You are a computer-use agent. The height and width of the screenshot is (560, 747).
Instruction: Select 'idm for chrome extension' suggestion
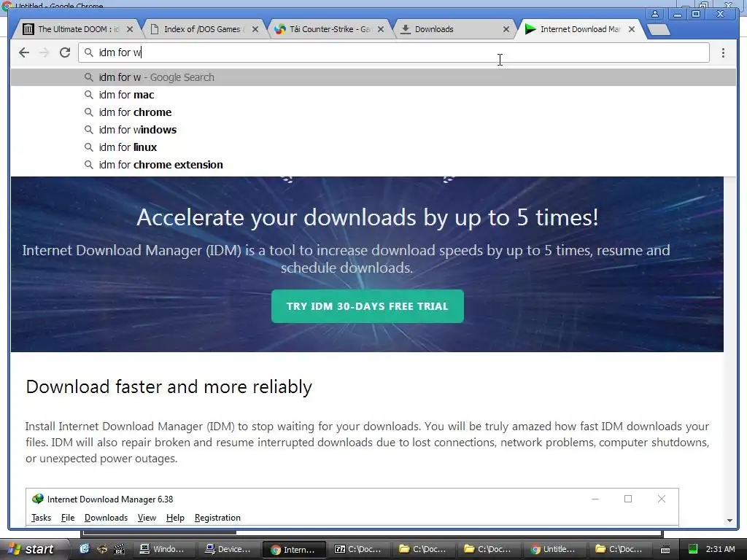point(373,165)
